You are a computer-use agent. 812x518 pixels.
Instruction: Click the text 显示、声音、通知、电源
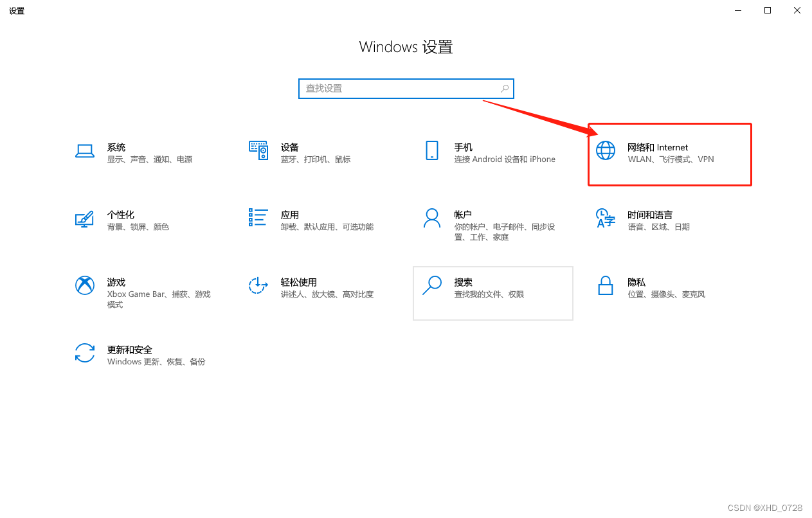pyautogui.click(x=150, y=159)
